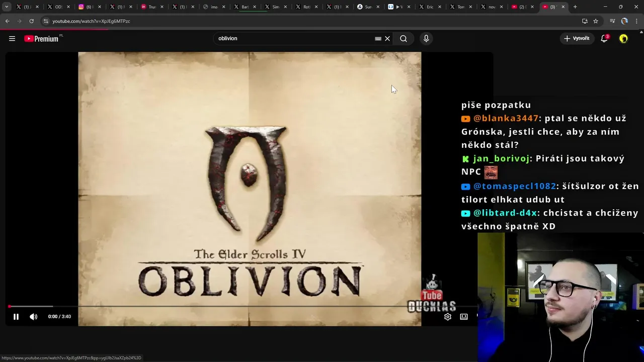Viewport: 644px width, 362px height.
Task: Click the Vytvořit create button
Action: pos(577,38)
